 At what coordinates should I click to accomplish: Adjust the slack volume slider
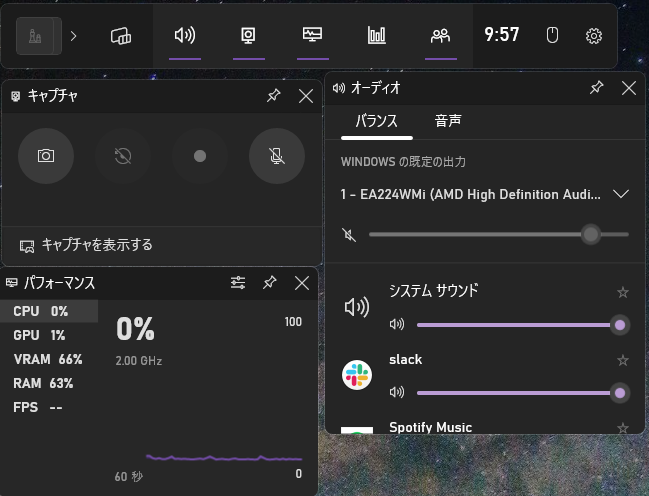(x=515, y=393)
